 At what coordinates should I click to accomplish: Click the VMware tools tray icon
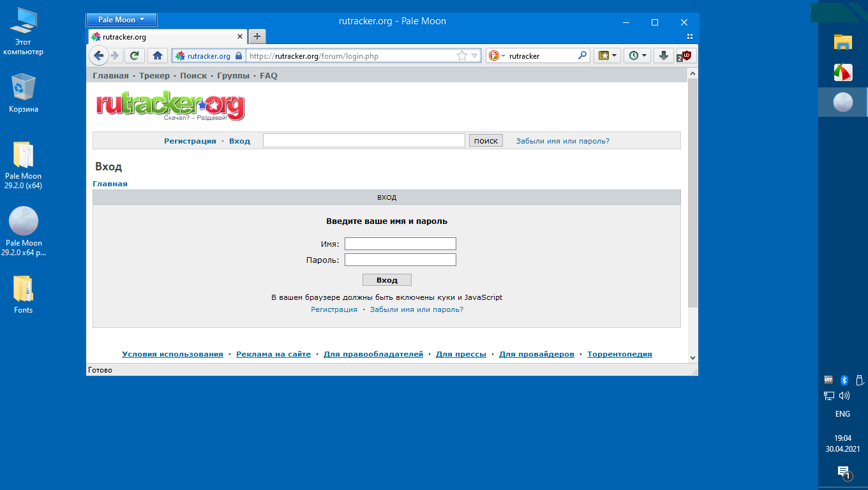828,380
